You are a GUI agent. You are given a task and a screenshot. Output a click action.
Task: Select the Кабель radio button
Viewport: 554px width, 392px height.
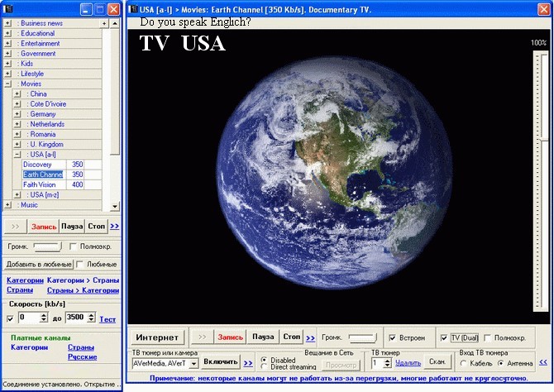[x=464, y=363]
